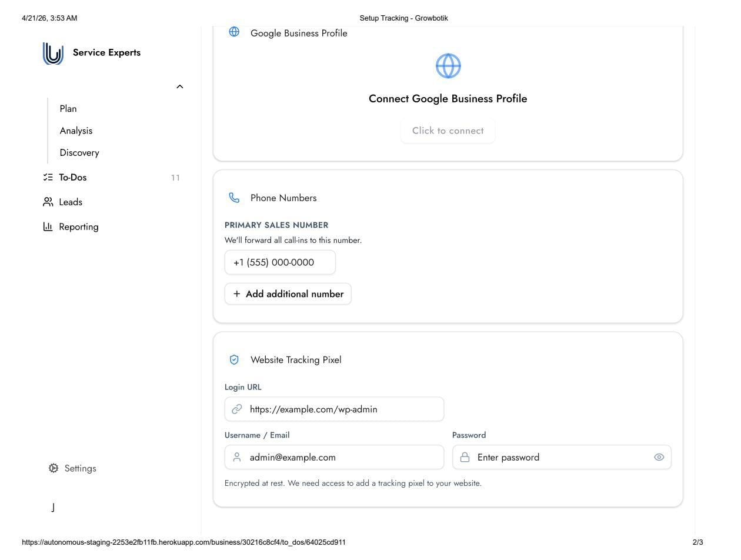This screenshot has height=560, width=741.
Task: Focus the primary sales number field
Action: pos(280,262)
